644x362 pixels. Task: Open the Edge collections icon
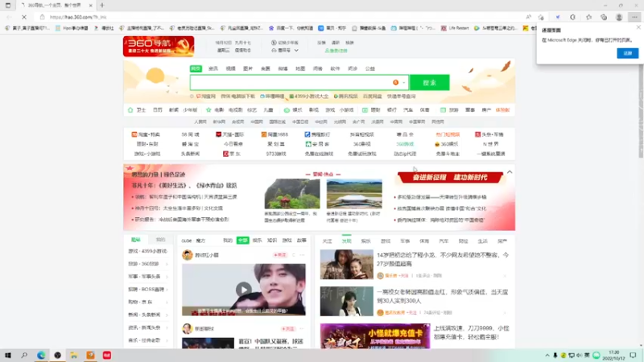[603, 17]
